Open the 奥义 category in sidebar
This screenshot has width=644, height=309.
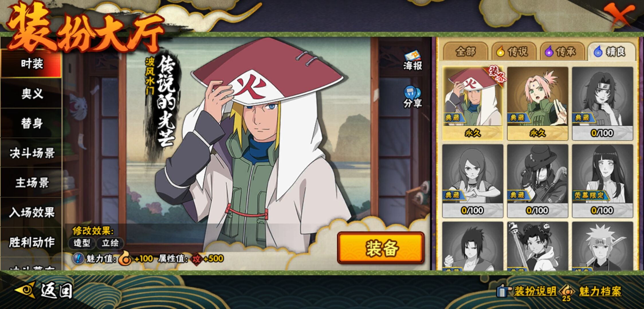(32, 94)
